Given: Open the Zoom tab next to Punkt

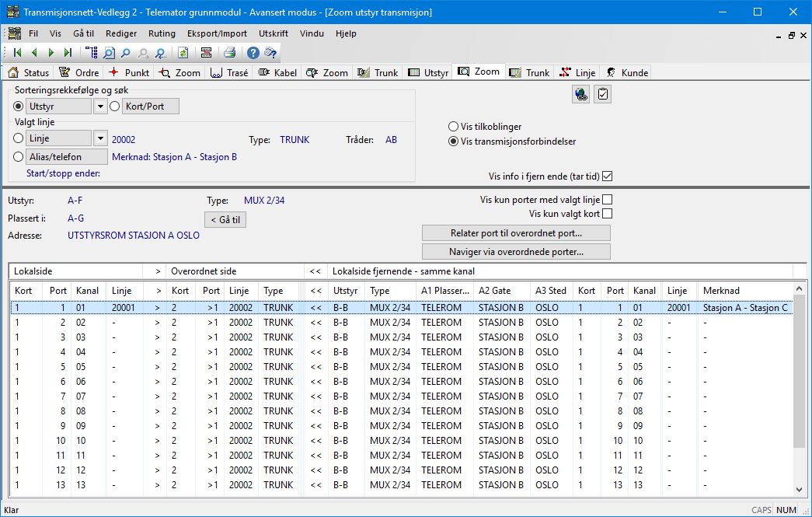Looking at the screenshot, I should click(x=179, y=72).
